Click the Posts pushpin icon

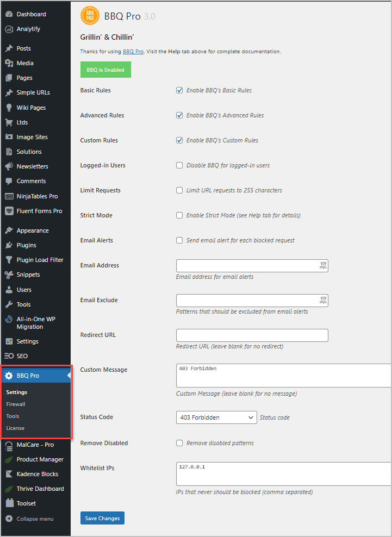(x=9, y=48)
